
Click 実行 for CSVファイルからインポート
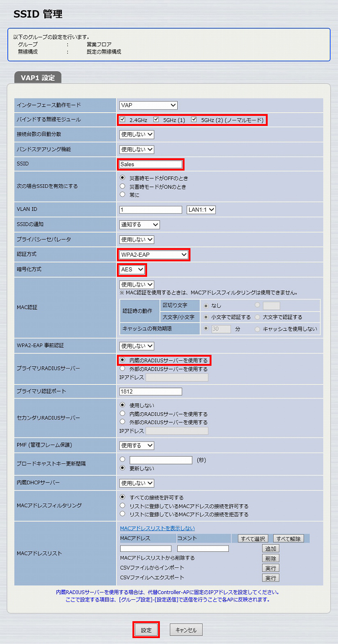pyautogui.click(x=270, y=568)
